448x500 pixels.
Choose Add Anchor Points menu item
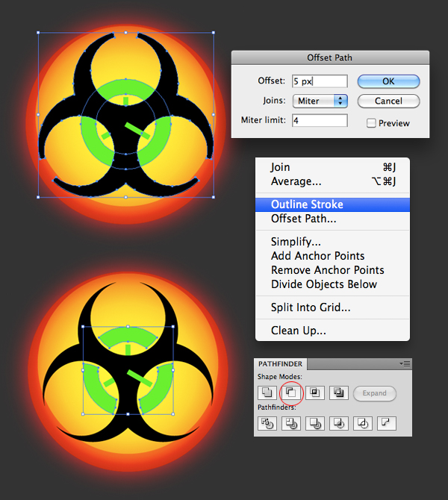point(317,256)
